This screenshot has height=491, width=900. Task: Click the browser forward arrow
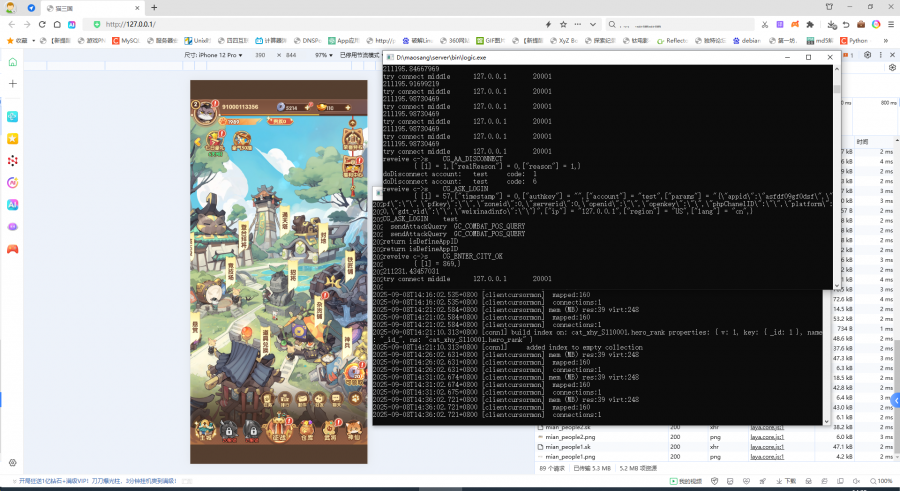click(x=26, y=25)
